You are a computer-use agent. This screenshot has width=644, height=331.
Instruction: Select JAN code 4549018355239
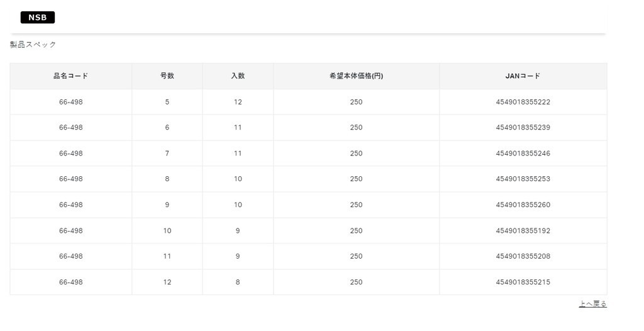(x=523, y=128)
